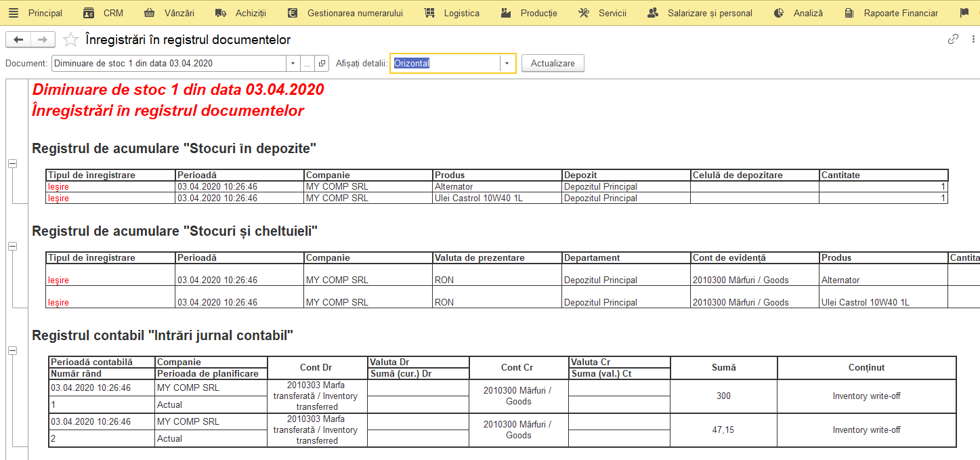Open the hamburger main menu icon
Viewport: 980px width, 460px height.
coord(14,13)
